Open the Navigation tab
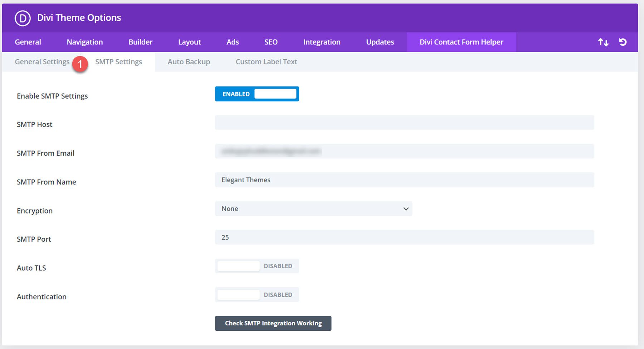 click(84, 42)
